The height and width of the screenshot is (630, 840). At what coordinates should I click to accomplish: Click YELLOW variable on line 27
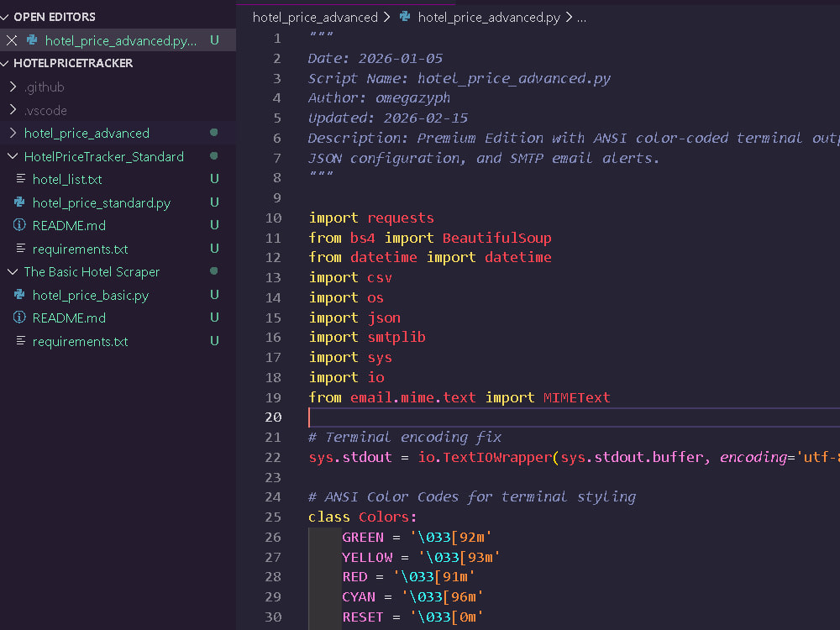tap(367, 557)
